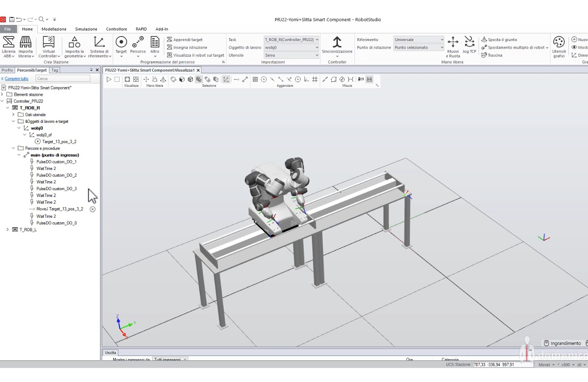This screenshot has width=588, height=382.
Task: Click the Comprimi tutto link
Action: [x=17, y=79]
